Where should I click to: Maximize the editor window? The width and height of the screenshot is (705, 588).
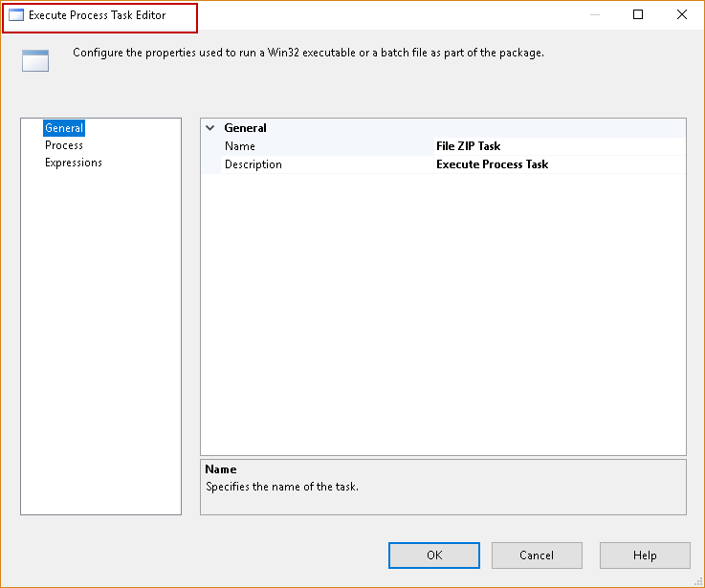638,15
